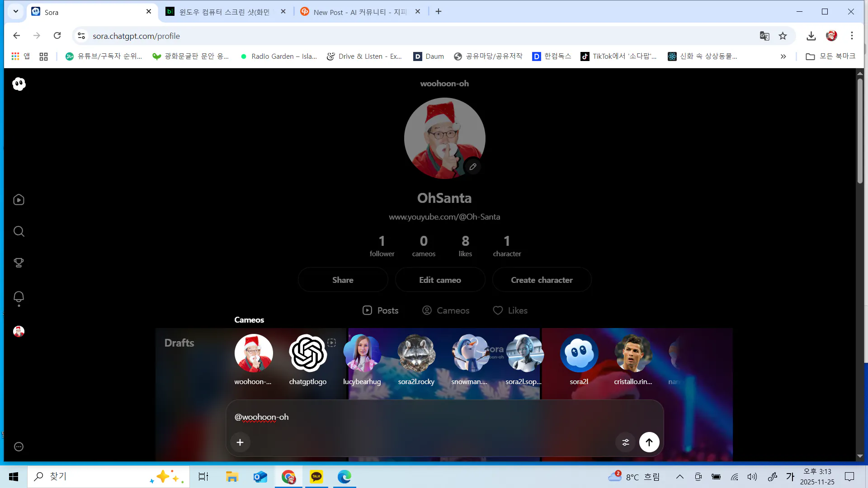Open the more options sidebar icon
868x488 pixels.
pyautogui.click(x=19, y=447)
